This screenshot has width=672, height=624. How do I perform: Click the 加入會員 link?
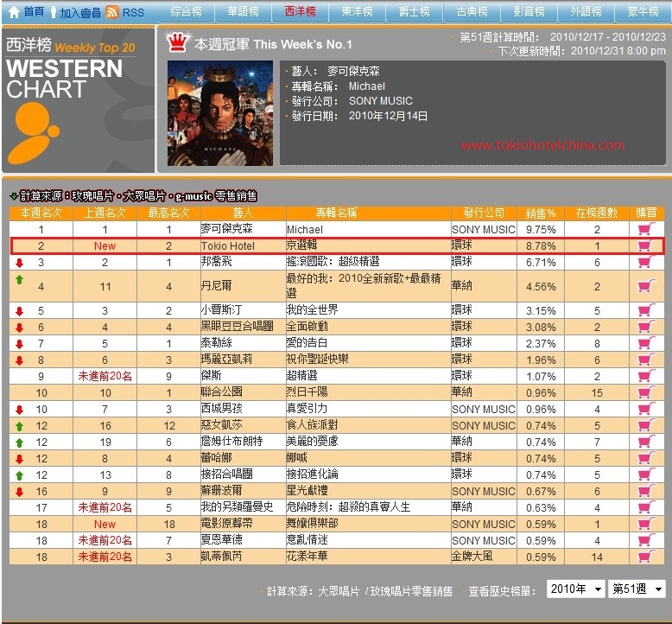point(80,13)
